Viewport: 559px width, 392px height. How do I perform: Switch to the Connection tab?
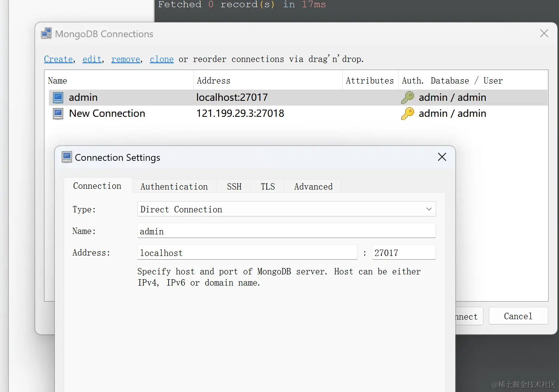coord(98,186)
